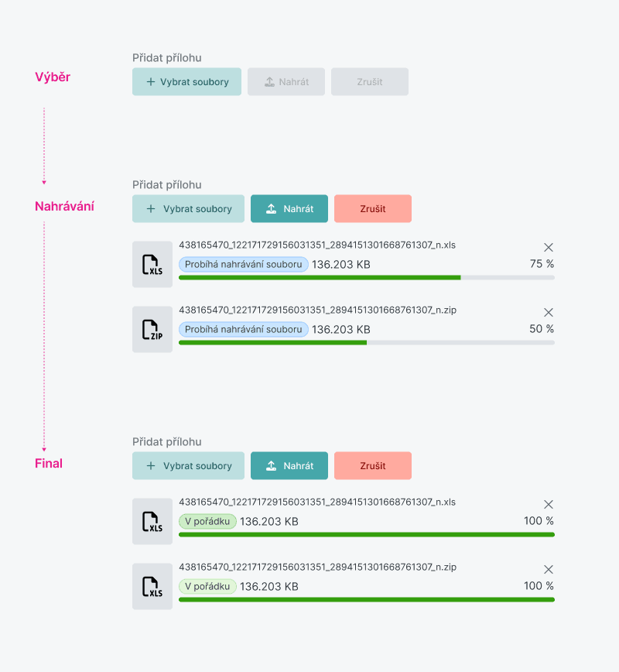Remove the completed xls file in Final section
This screenshot has height=672, width=619.
point(549,505)
